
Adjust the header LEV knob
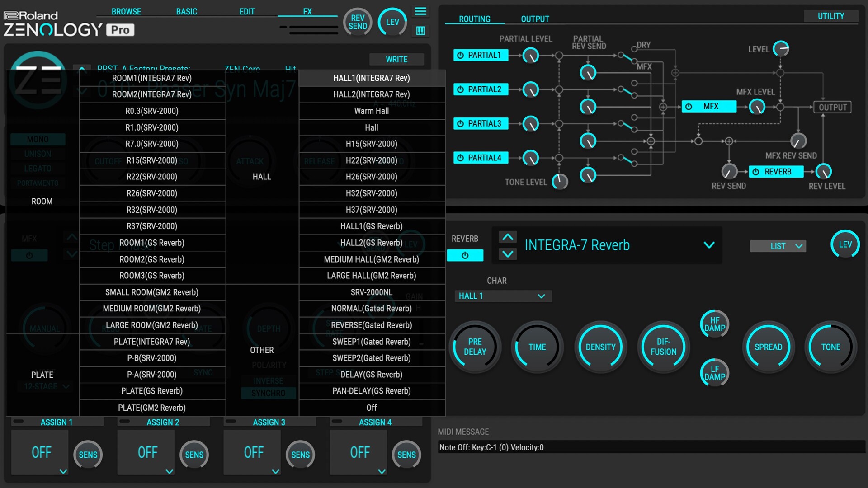click(392, 22)
